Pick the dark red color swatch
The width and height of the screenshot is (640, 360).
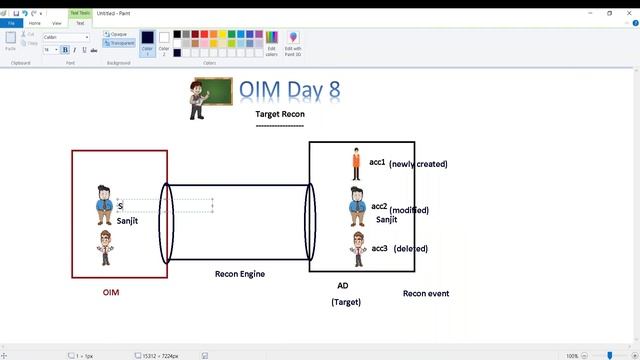click(195, 34)
